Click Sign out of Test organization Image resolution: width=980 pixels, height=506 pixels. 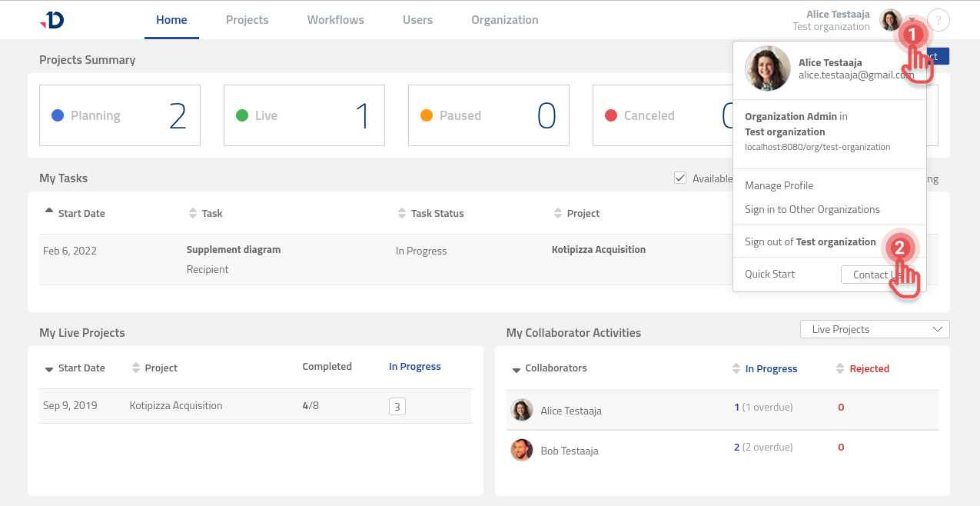pos(810,241)
